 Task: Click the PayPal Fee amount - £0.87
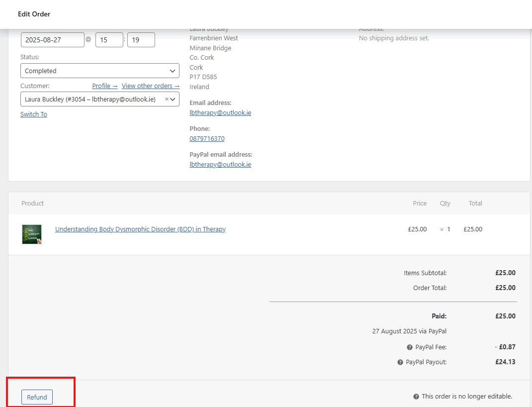pyautogui.click(x=505, y=347)
